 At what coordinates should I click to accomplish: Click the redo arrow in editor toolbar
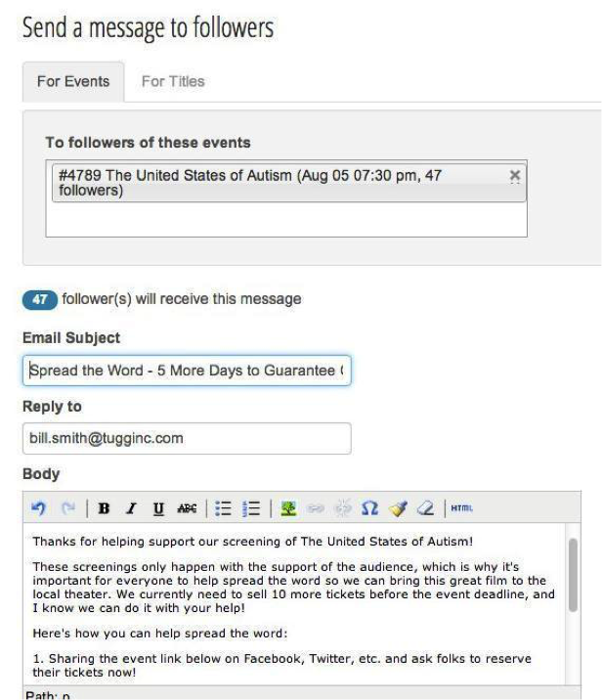pyautogui.click(x=67, y=508)
